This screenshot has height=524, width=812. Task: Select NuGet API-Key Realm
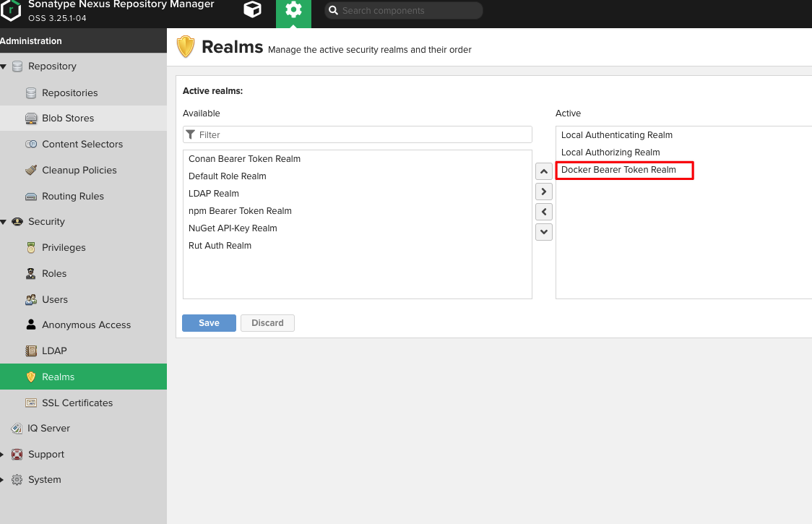click(358, 228)
